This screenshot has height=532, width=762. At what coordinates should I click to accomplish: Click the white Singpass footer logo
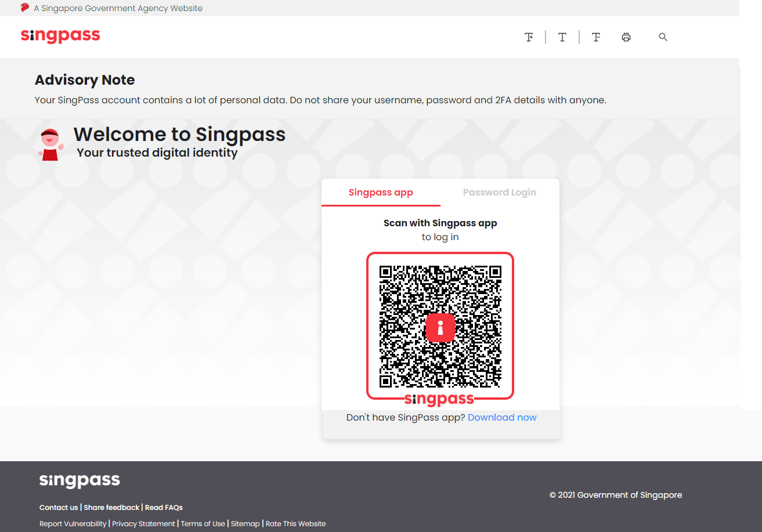(80, 480)
